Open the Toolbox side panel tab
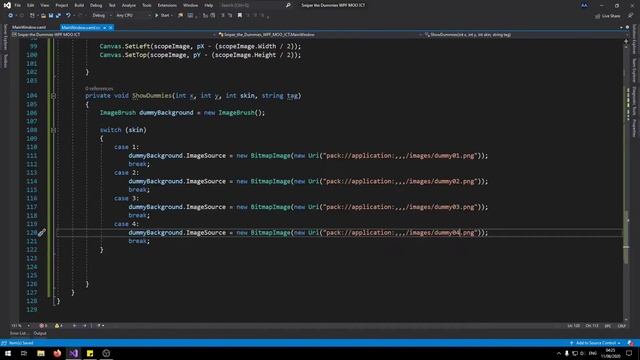 [x=5, y=62]
